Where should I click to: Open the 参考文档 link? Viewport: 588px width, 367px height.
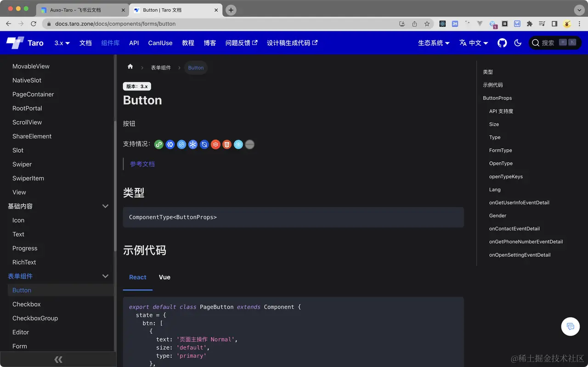[x=142, y=163]
